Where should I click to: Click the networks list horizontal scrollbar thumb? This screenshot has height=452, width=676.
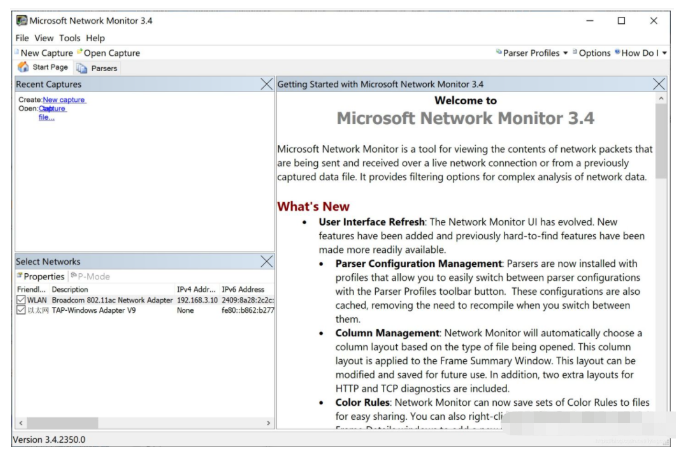(x=62, y=423)
